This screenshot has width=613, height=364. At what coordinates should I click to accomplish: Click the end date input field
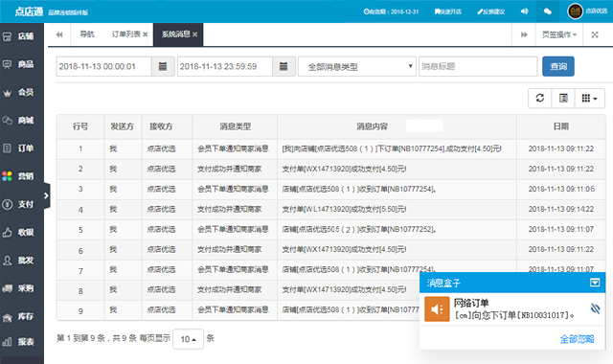click(225, 66)
